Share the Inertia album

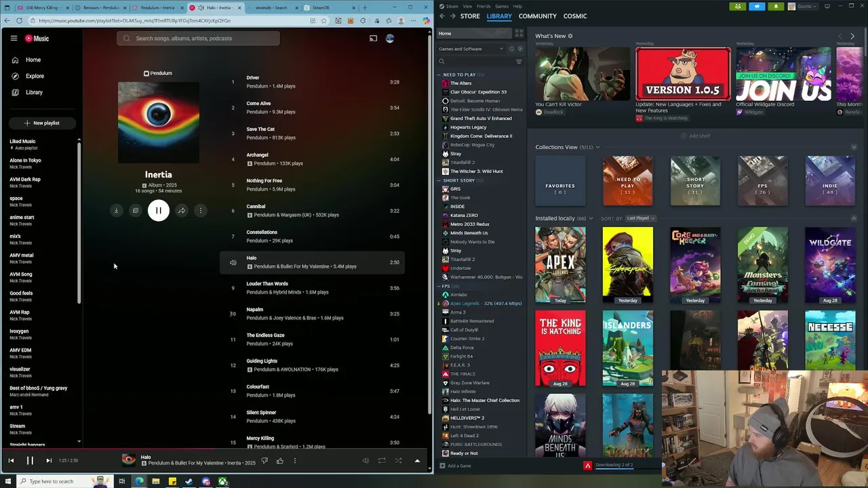[x=182, y=211]
